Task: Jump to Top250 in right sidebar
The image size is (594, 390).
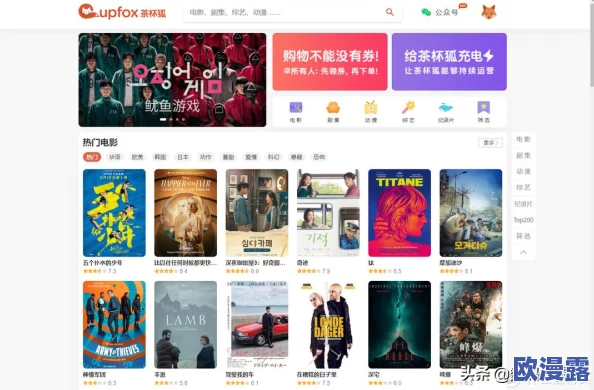Action: [524, 220]
